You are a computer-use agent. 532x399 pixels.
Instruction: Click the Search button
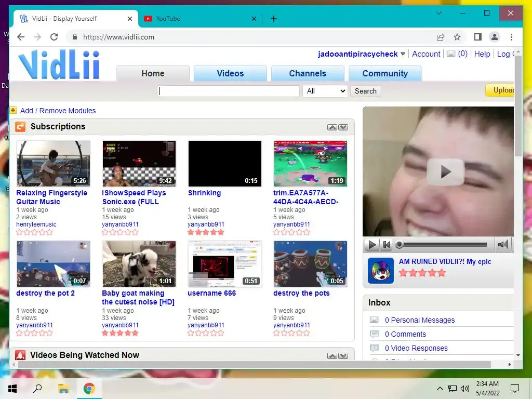(365, 91)
